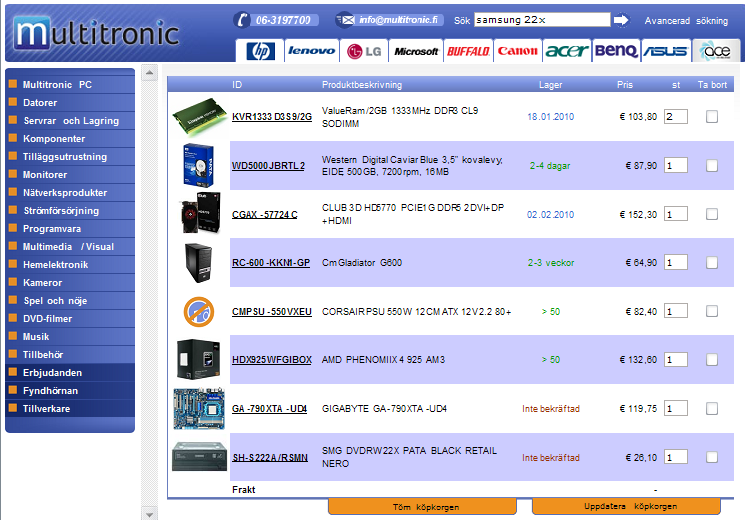This screenshot has height=520, width=745.
Task: Open Tillverkare menu item
Action: [x=70, y=409]
